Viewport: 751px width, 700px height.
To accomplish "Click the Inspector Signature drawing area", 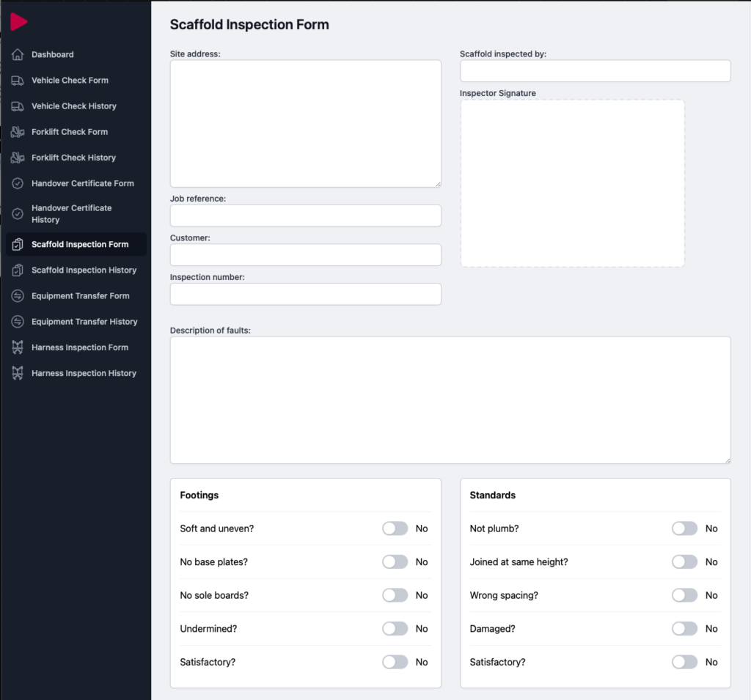I will pyautogui.click(x=572, y=183).
